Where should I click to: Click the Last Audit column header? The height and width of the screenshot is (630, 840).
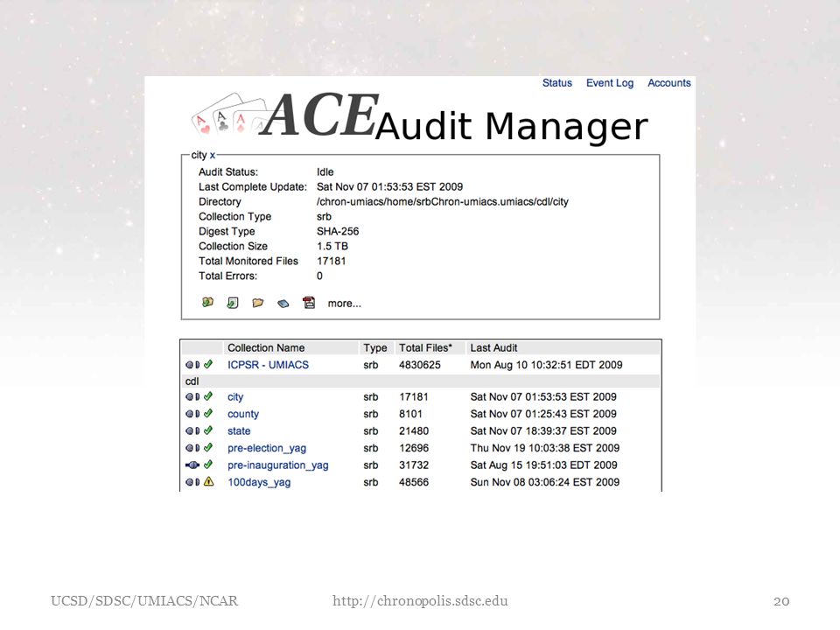point(493,348)
